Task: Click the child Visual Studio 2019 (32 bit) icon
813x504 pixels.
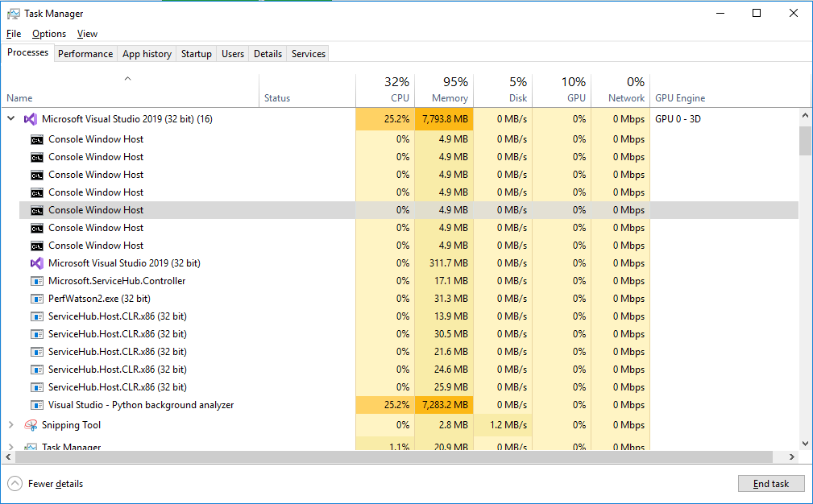Action: click(x=36, y=262)
